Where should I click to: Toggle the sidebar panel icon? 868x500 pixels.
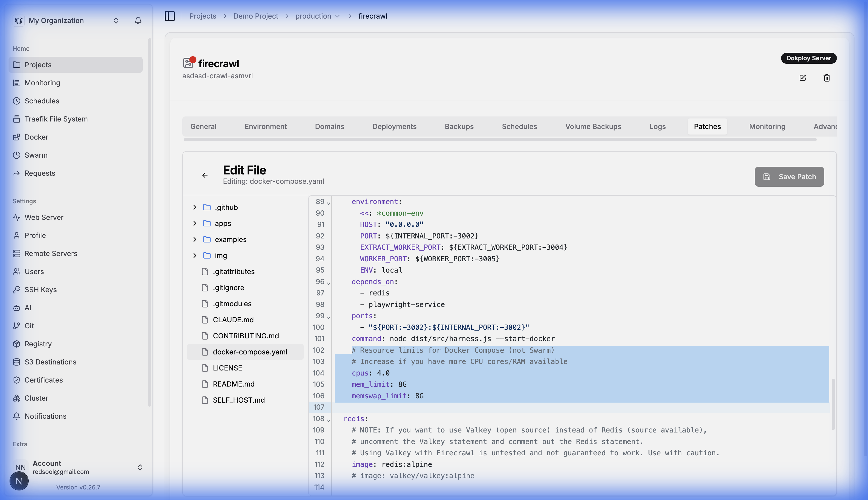(170, 16)
